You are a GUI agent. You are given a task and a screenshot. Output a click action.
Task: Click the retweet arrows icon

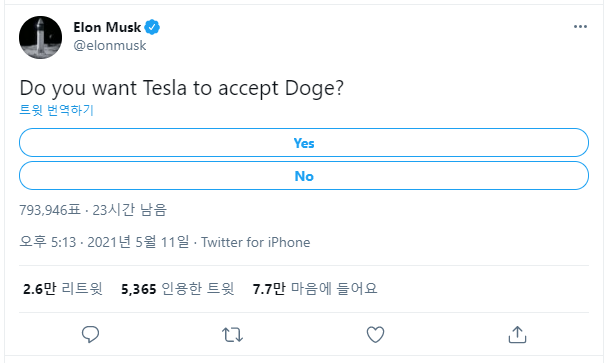(232, 335)
